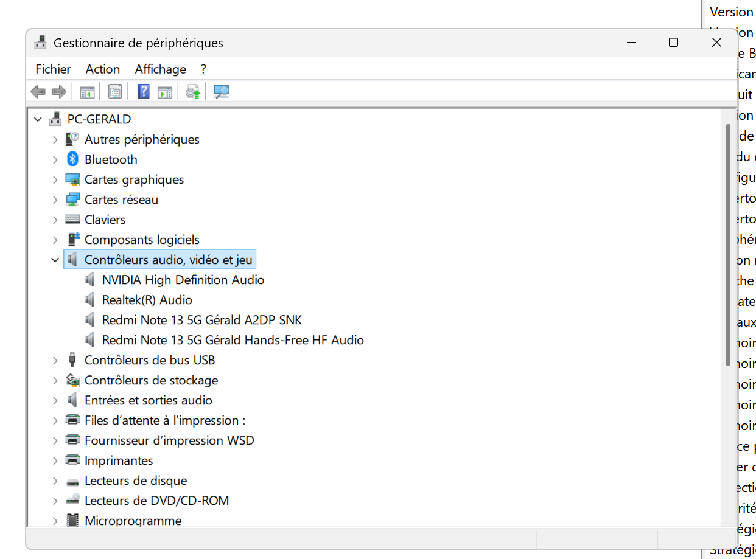Select the Fournisseur d'impression WSD label
Image resolution: width=756 pixels, height=559 pixels.
(169, 440)
